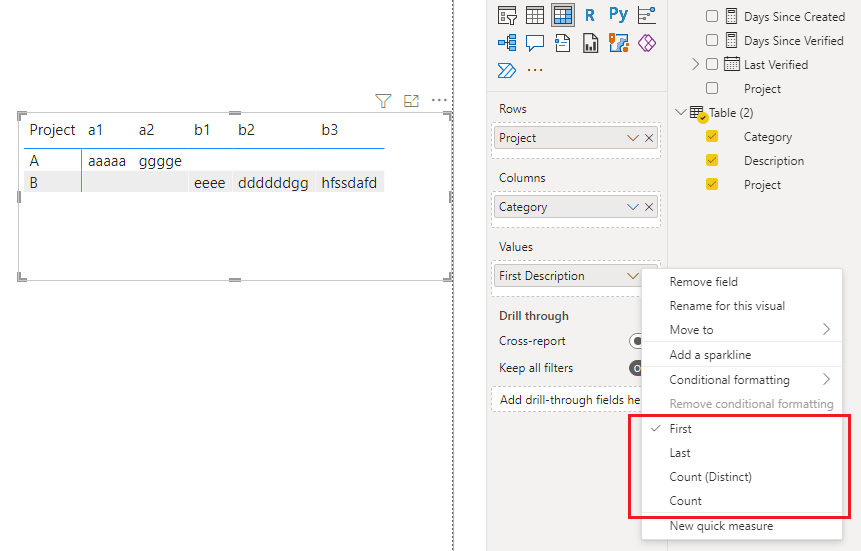Screen dimensions: 861x551
Task: Click the calendar icon beside Last Verified
Action: pos(731,64)
